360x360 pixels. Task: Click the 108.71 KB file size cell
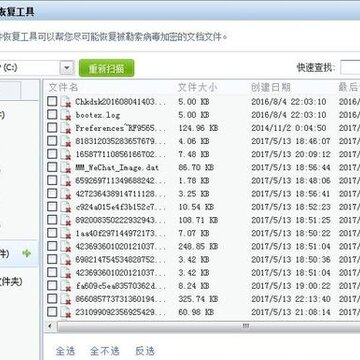[198, 220]
